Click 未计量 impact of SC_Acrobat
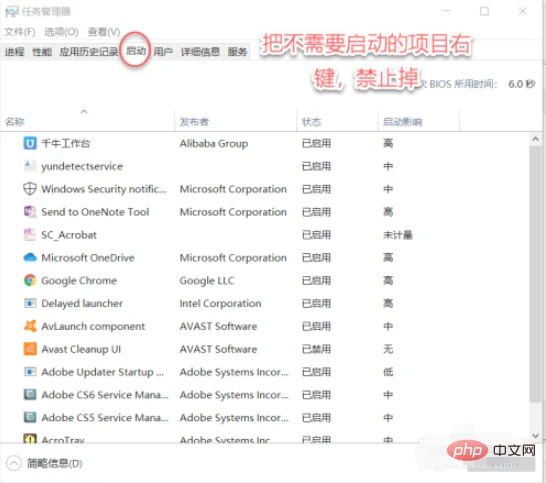 (398, 235)
